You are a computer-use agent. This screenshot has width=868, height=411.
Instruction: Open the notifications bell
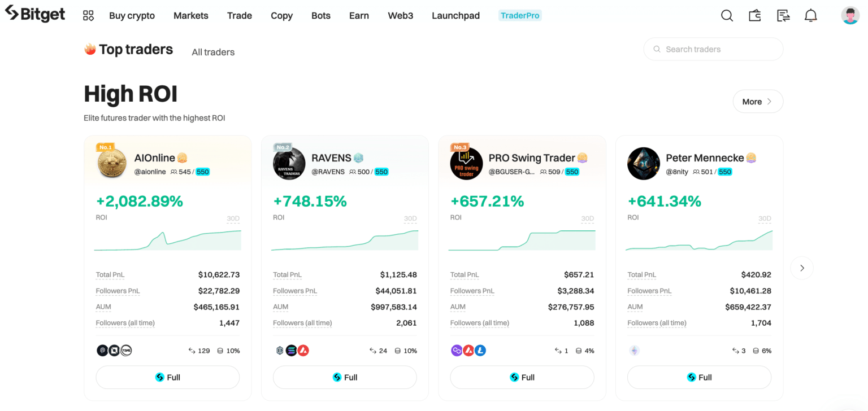coord(811,16)
